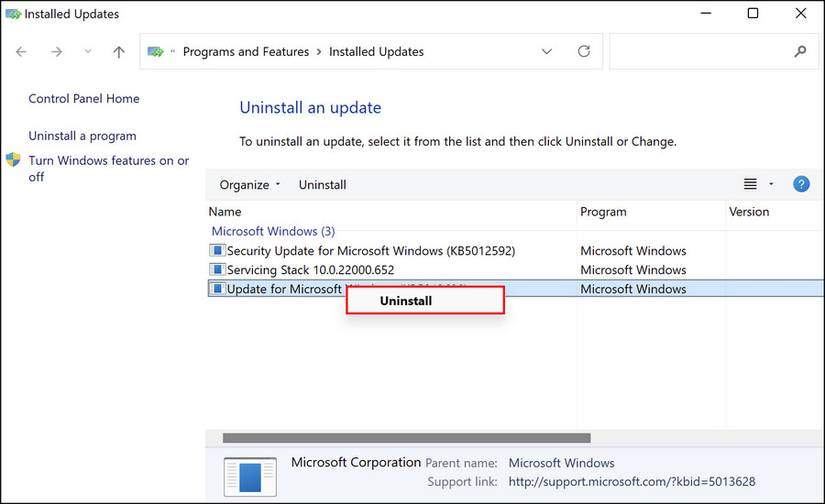825x504 pixels.
Task: Choose Uninstall from the context menu
Action: pyautogui.click(x=425, y=300)
